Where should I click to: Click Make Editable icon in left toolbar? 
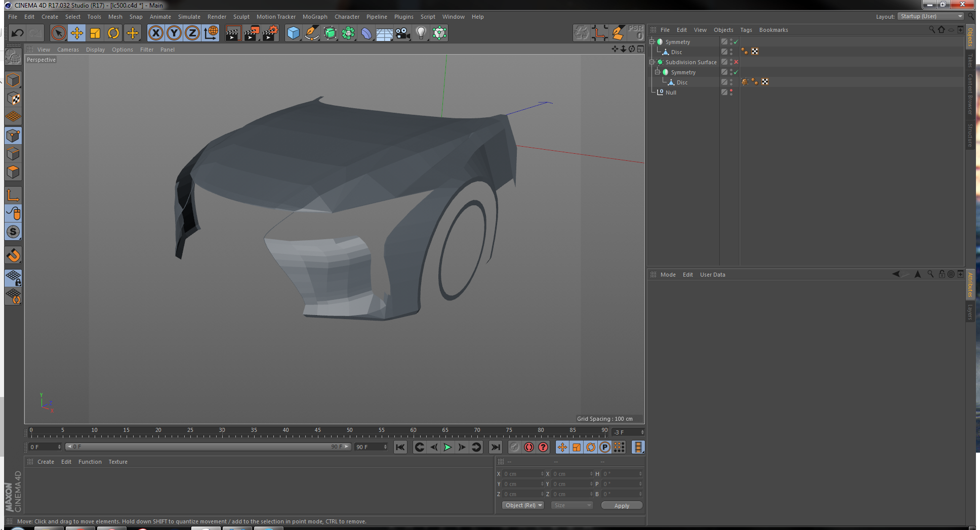pyautogui.click(x=13, y=57)
